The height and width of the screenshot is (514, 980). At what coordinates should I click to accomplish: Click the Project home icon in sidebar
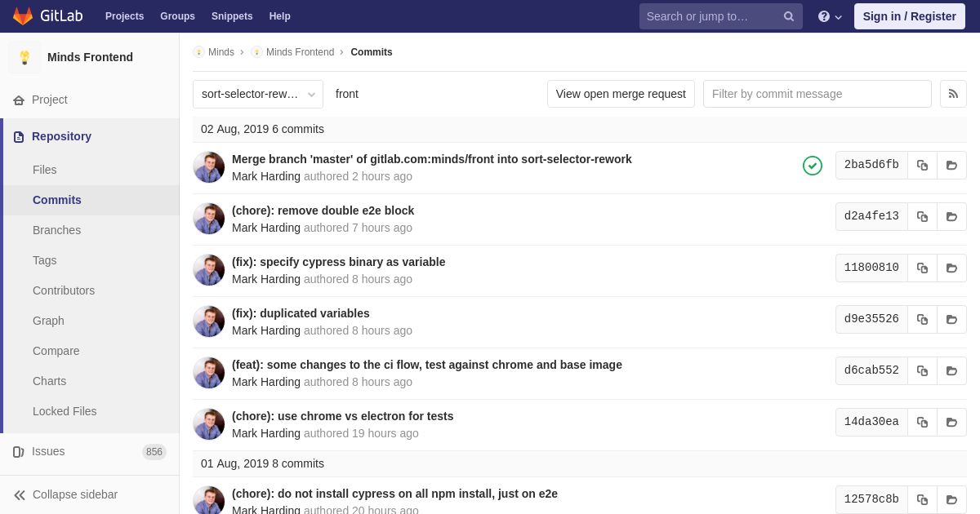coord(19,100)
